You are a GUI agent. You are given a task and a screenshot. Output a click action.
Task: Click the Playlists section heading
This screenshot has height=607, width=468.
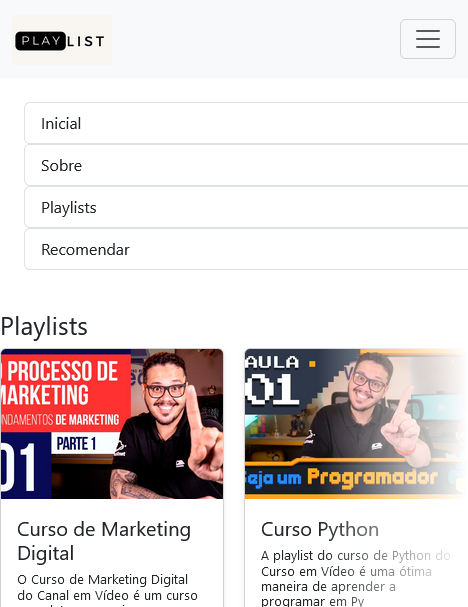(x=44, y=326)
